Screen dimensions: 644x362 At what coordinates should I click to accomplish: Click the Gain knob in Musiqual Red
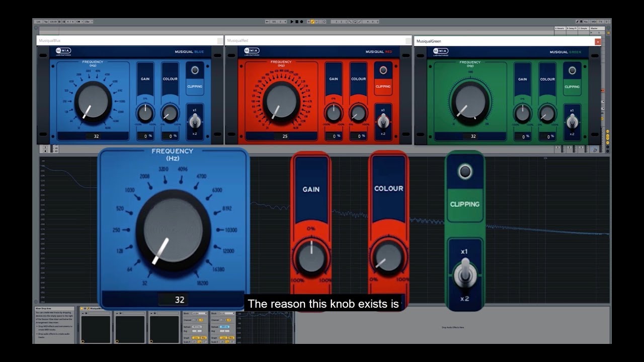click(x=334, y=113)
